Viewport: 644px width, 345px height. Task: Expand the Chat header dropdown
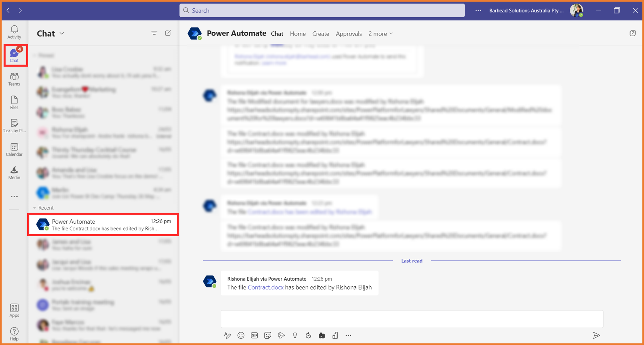click(x=62, y=33)
